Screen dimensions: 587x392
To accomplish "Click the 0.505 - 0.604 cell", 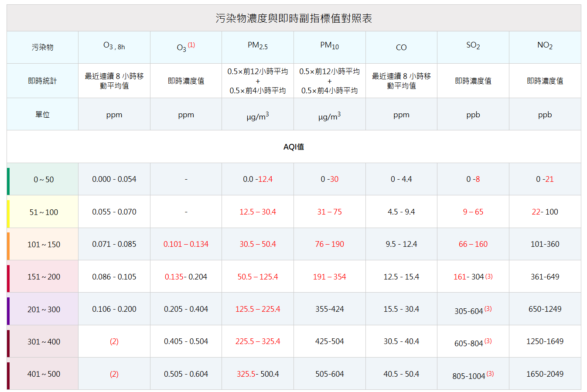I will (186, 374).
